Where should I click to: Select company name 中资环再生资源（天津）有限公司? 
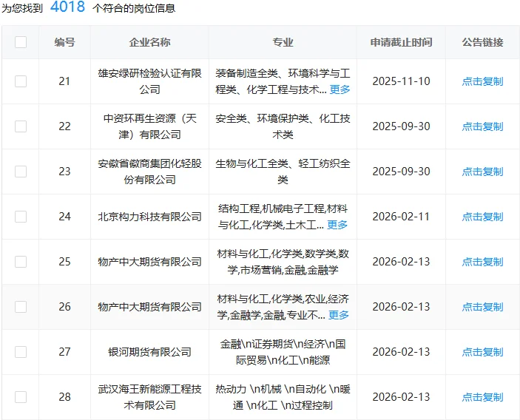click(149, 126)
